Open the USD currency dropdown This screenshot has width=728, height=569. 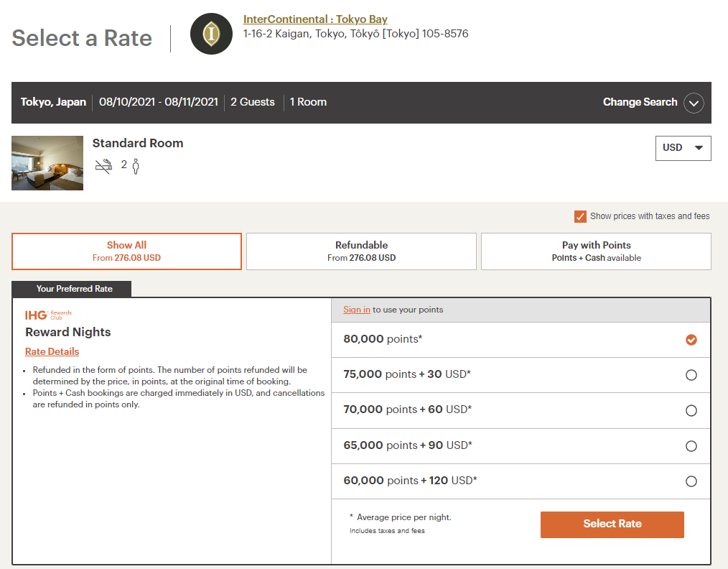tap(683, 148)
